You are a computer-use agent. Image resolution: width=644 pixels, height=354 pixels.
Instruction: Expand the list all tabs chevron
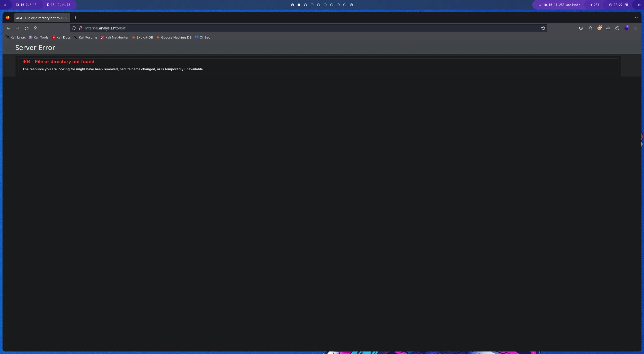[x=636, y=18]
